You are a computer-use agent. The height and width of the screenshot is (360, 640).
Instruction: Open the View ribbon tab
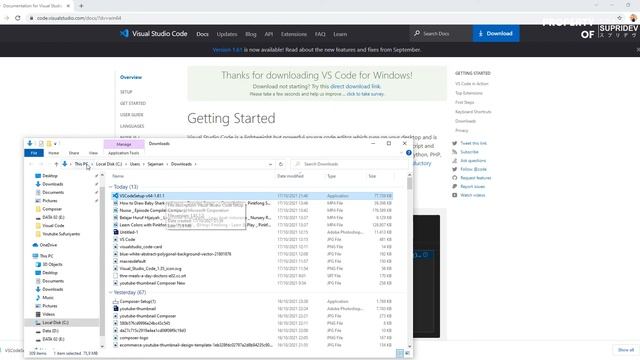point(93,153)
